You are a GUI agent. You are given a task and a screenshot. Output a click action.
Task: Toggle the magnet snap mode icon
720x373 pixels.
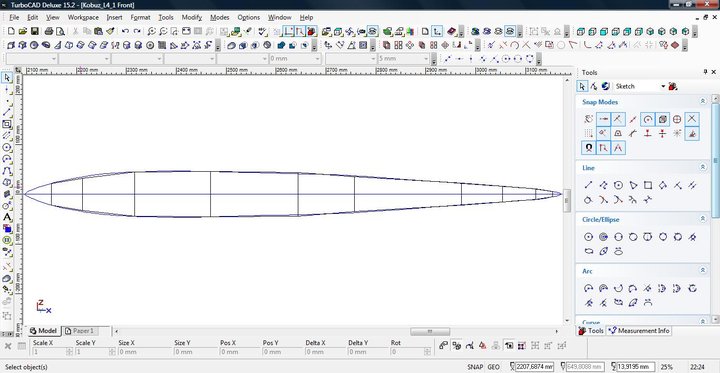pos(589,148)
